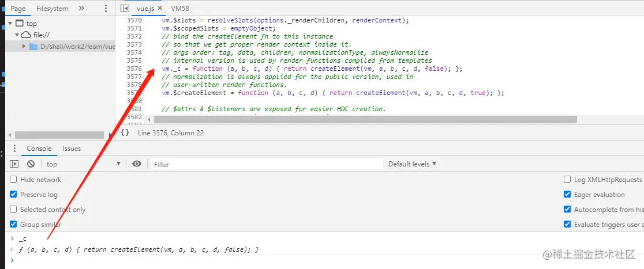644x269 pixels.
Task: Collapse the top tree node arrow
Action: [x=12, y=24]
